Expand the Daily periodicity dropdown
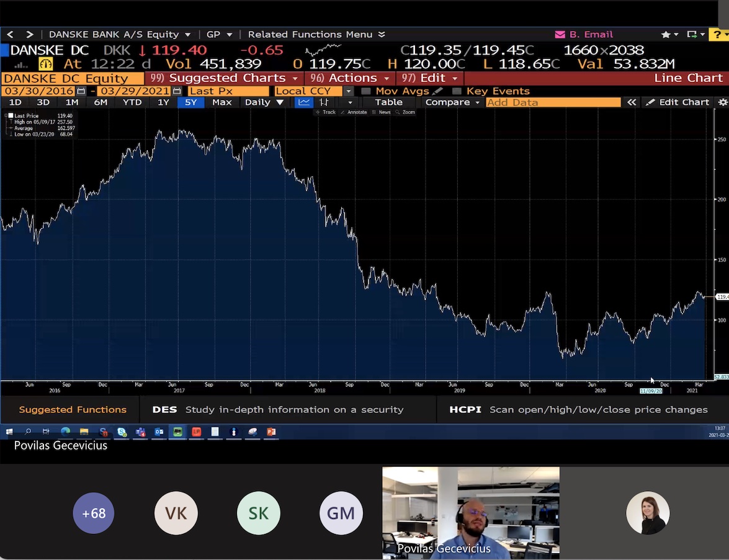The height and width of the screenshot is (560, 729). 264,102
